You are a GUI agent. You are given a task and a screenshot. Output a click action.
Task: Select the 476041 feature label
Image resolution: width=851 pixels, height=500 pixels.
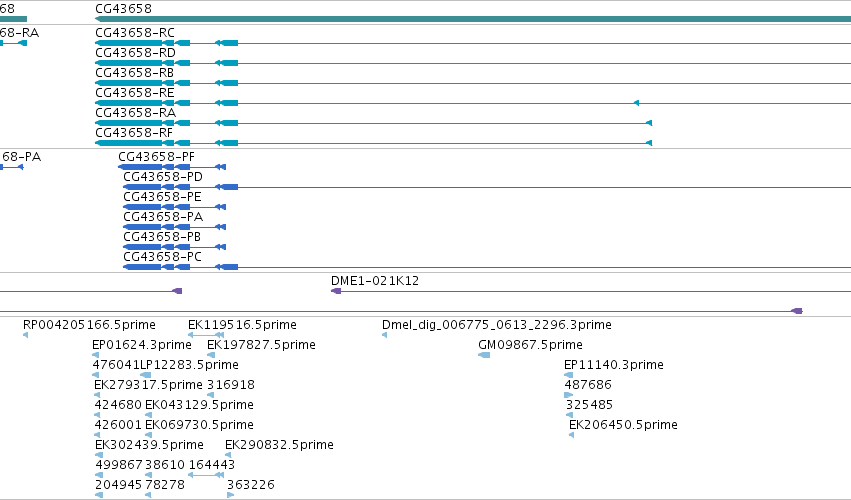click(116, 365)
